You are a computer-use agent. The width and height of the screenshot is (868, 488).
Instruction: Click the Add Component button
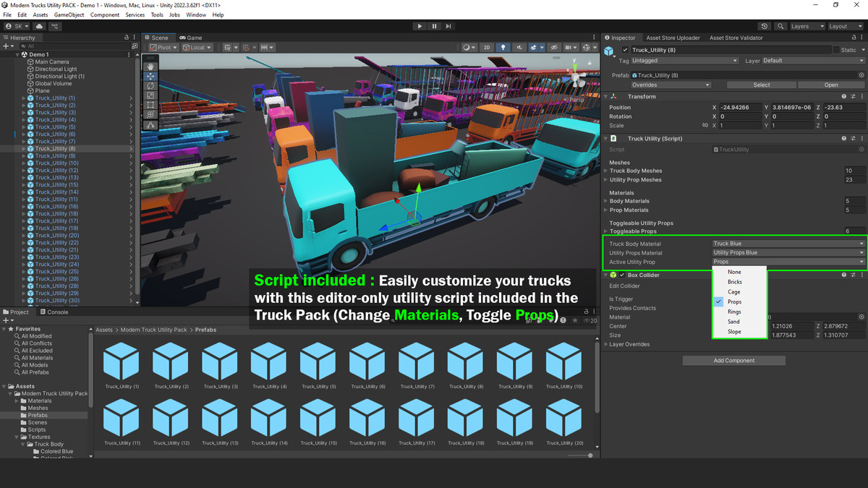[x=733, y=360]
